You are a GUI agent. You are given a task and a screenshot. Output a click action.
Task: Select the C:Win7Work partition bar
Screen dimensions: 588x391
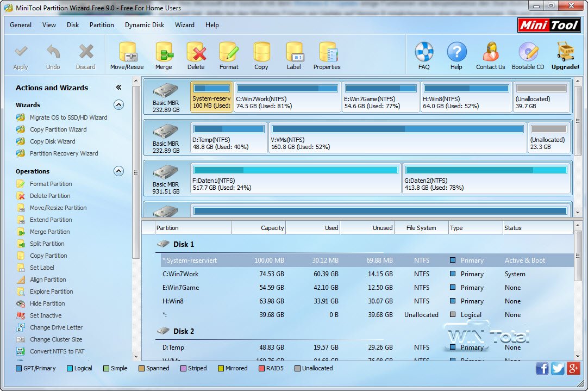287,97
